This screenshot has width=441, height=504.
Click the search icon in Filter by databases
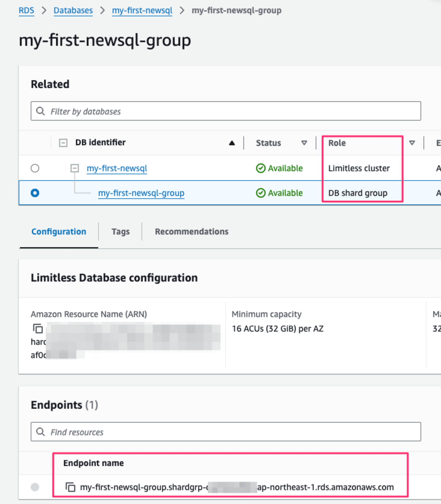(x=40, y=111)
